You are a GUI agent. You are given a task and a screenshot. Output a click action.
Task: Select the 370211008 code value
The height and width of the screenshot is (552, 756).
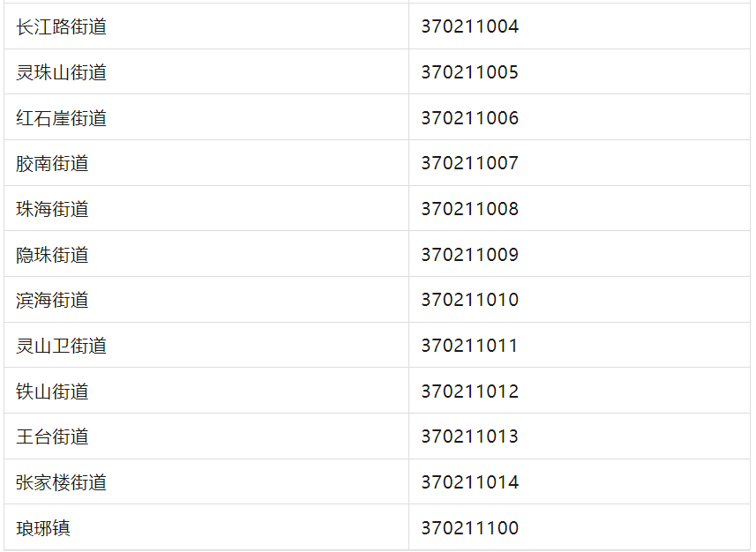(469, 209)
